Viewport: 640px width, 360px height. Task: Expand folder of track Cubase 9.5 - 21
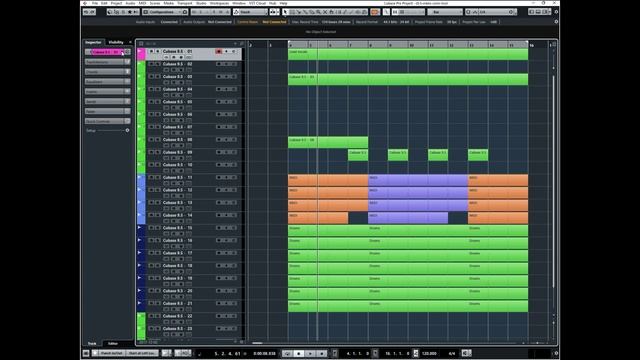point(140,303)
